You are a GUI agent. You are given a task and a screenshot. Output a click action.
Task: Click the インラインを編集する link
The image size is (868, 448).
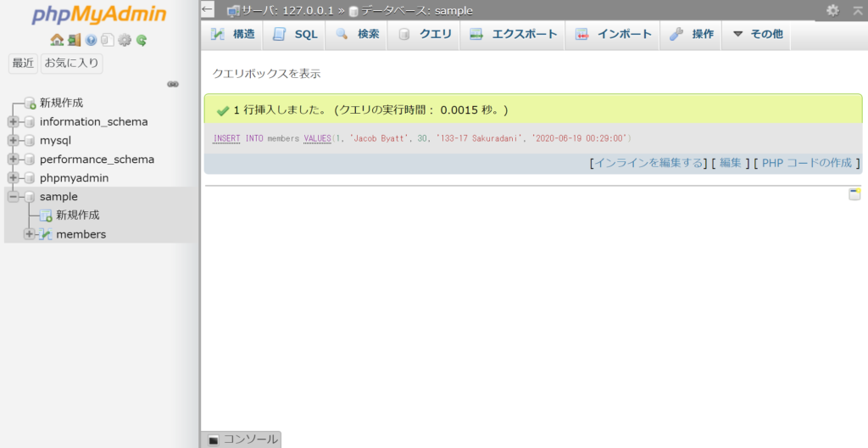coord(648,163)
